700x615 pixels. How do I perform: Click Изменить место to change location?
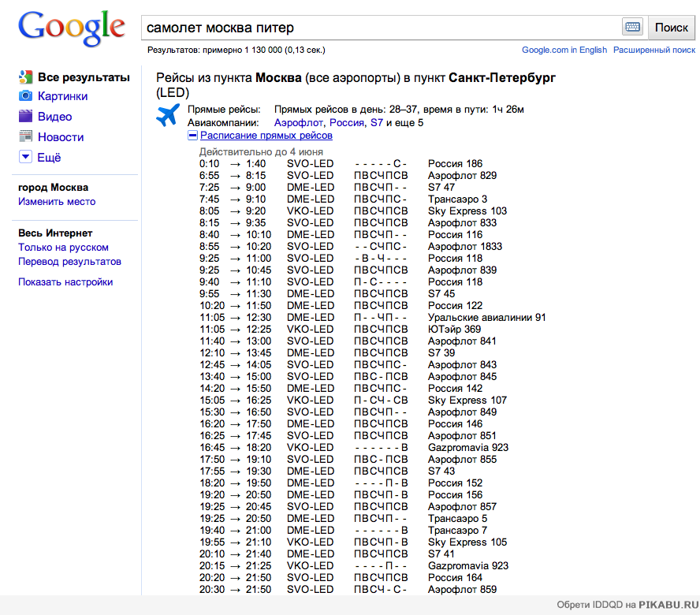[x=57, y=202]
